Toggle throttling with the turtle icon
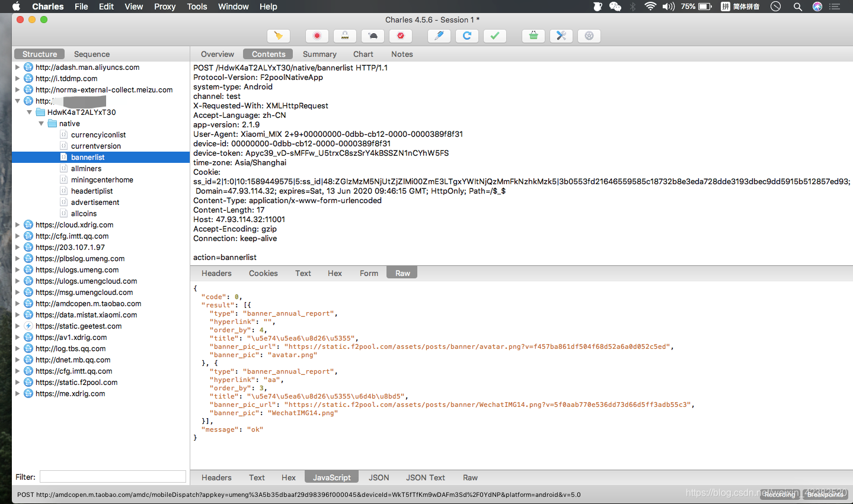 point(373,36)
